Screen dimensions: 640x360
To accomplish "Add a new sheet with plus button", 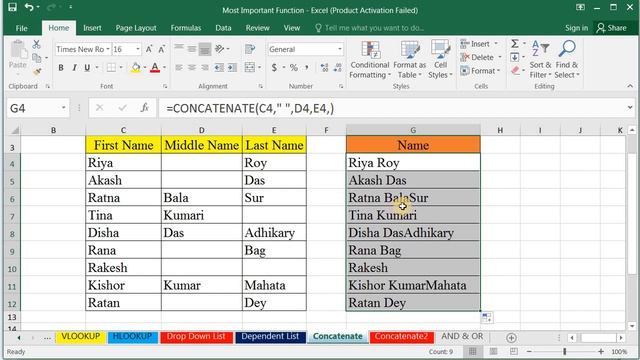I will tap(511, 338).
